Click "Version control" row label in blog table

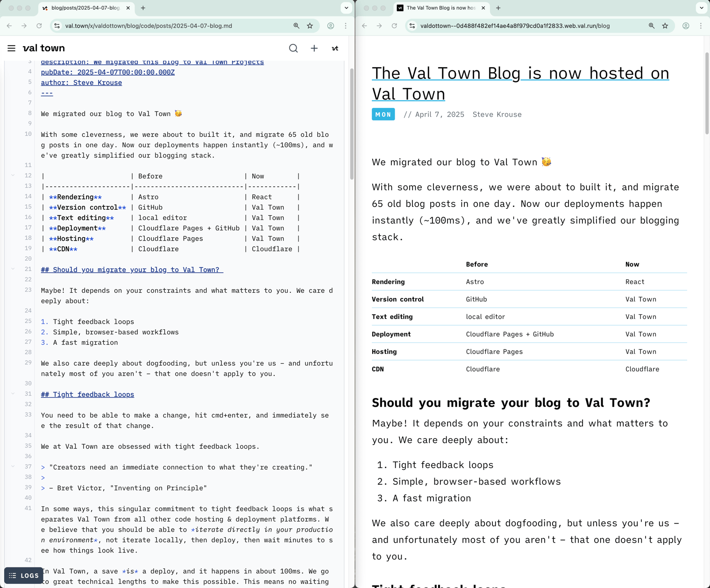click(x=398, y=299)
